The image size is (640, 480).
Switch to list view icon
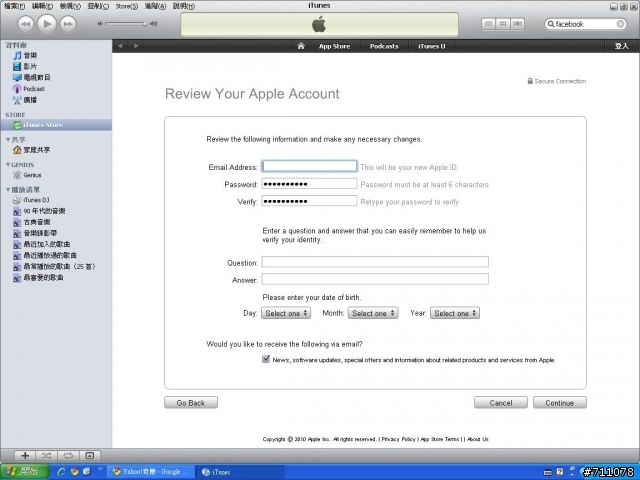[x=488, y=24]
